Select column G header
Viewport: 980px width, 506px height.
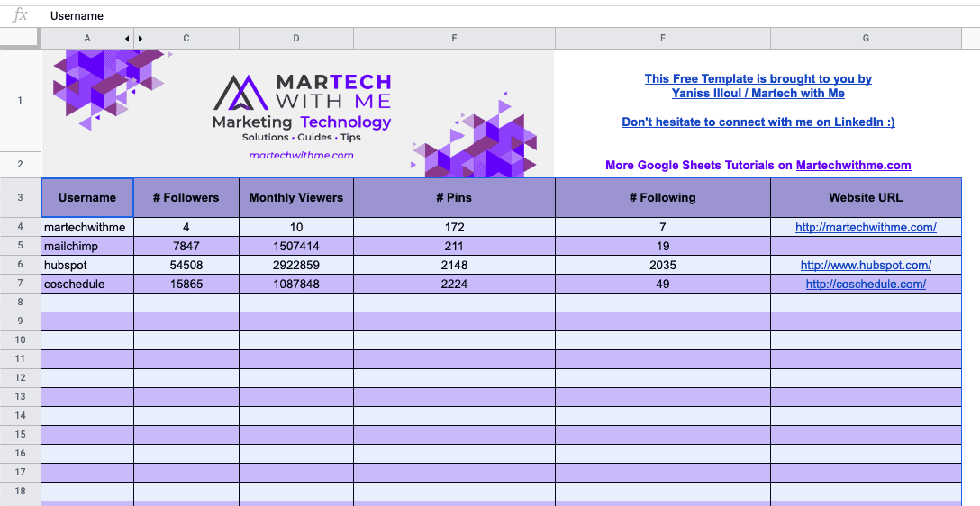click(867, 39)
